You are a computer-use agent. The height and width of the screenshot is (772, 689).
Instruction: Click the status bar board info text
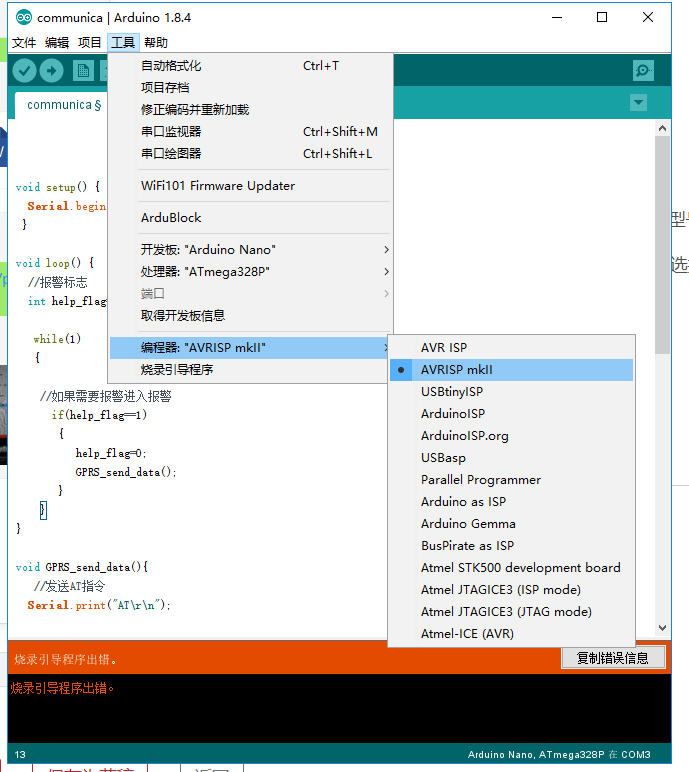tap(559, 754)
